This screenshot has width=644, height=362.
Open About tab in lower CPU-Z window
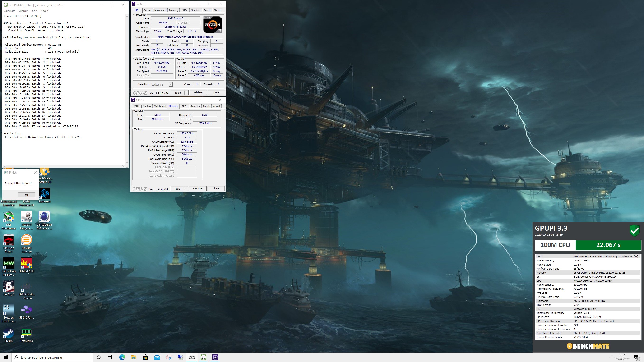pyautogui.click(x=217, y=106)
